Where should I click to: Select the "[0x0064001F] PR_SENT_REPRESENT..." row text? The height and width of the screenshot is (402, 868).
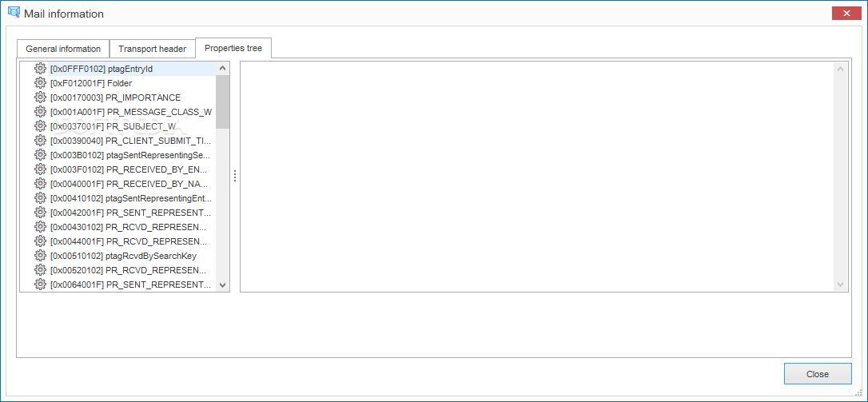[130, 285]
